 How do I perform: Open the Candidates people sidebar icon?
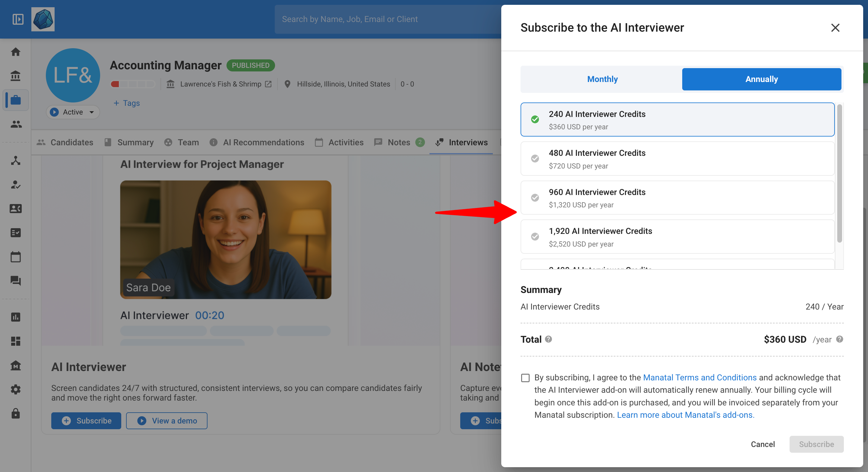tap(15, 124)
